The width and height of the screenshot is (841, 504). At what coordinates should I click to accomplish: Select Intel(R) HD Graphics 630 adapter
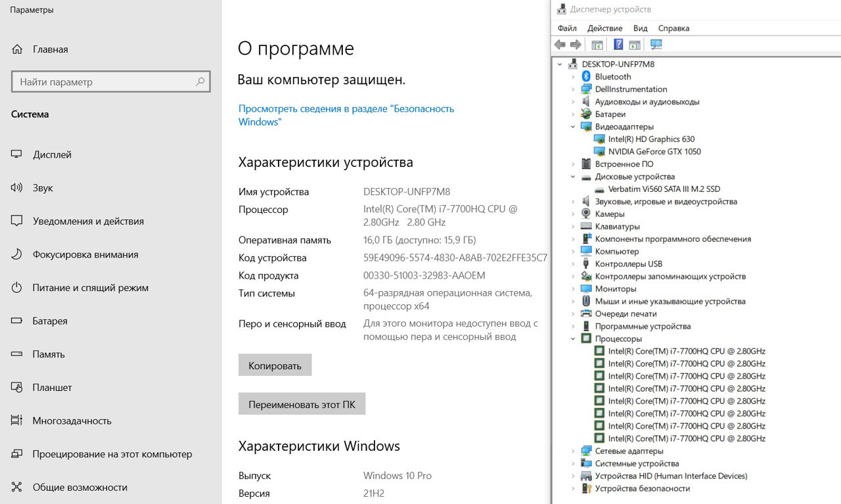(x=651, y=139)
